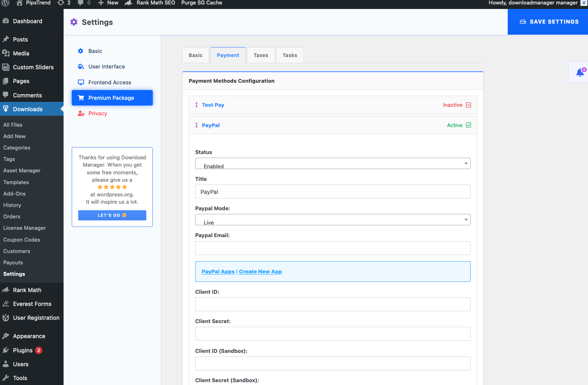Click the Pages icon in sidebar
This screenshot has width=588, height=385.
(6, 81)
